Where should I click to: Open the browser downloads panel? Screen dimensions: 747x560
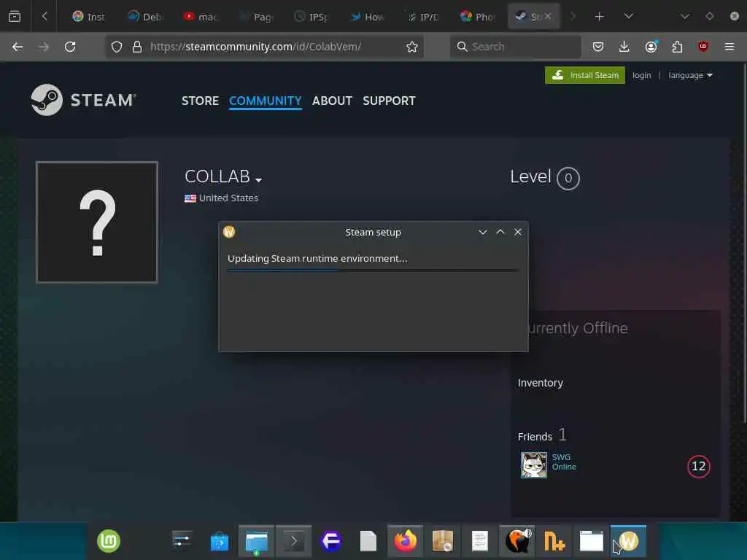(624, 47)
